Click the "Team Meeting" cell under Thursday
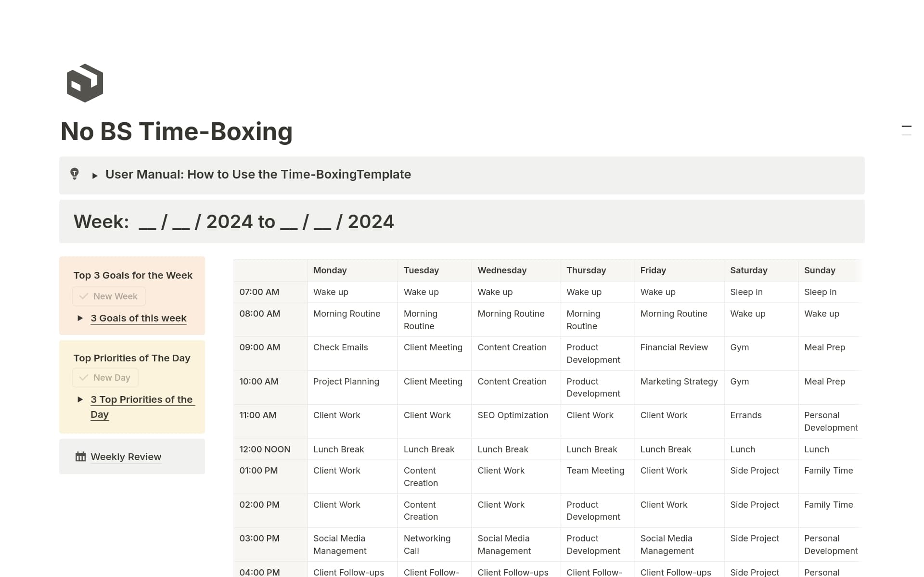Image resolution: width=924 pixels, height=577 pixels. click(595, 470)
